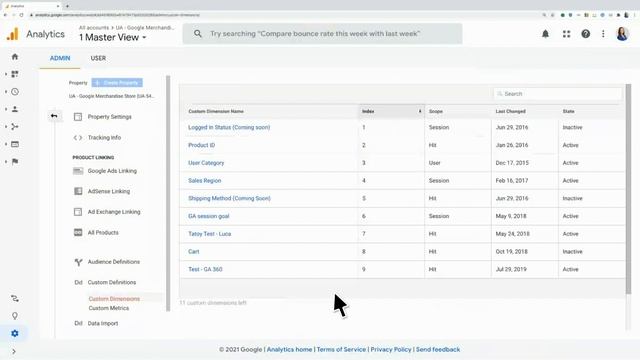
Task: Click the admin menu vertical scrollbar
Action: coord(168,193)
